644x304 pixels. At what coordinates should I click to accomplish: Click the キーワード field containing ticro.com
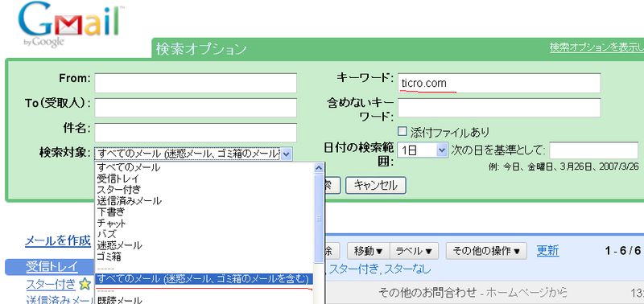coord(499,84)
